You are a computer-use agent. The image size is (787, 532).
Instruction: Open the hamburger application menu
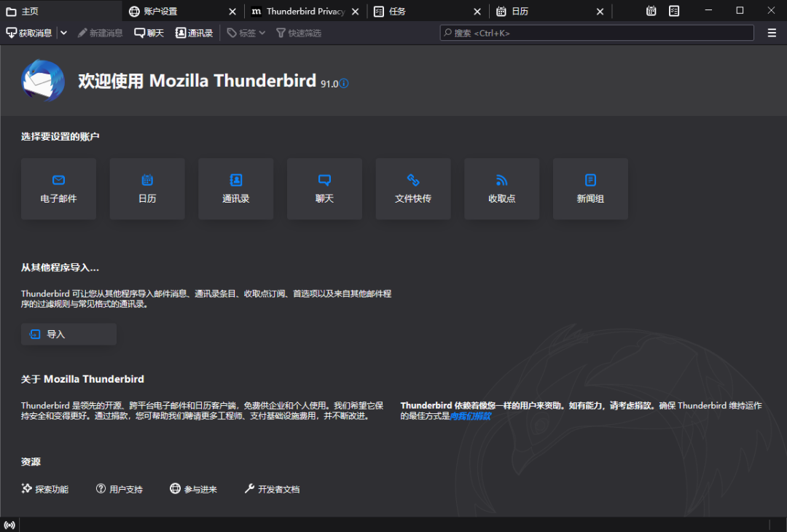[772, 33]
